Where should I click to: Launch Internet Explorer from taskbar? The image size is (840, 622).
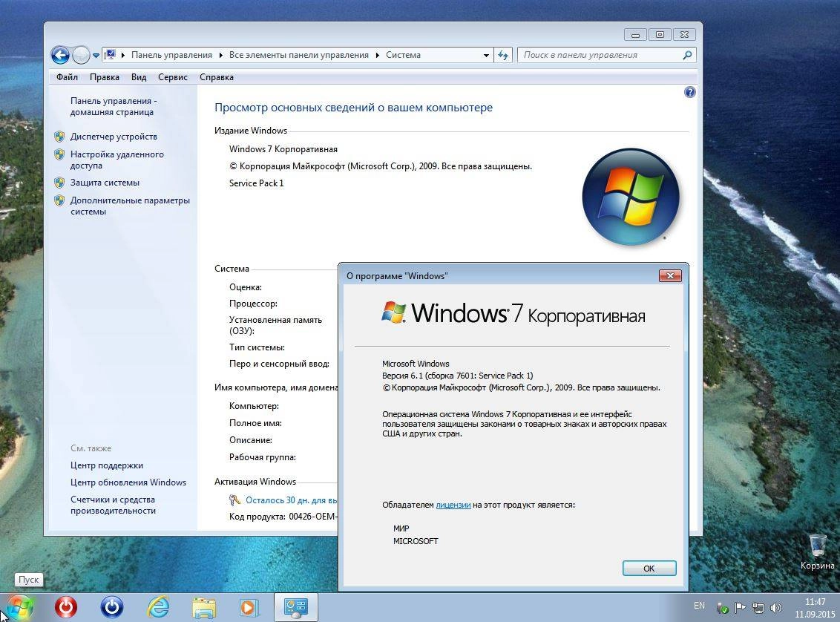(158, 607)
